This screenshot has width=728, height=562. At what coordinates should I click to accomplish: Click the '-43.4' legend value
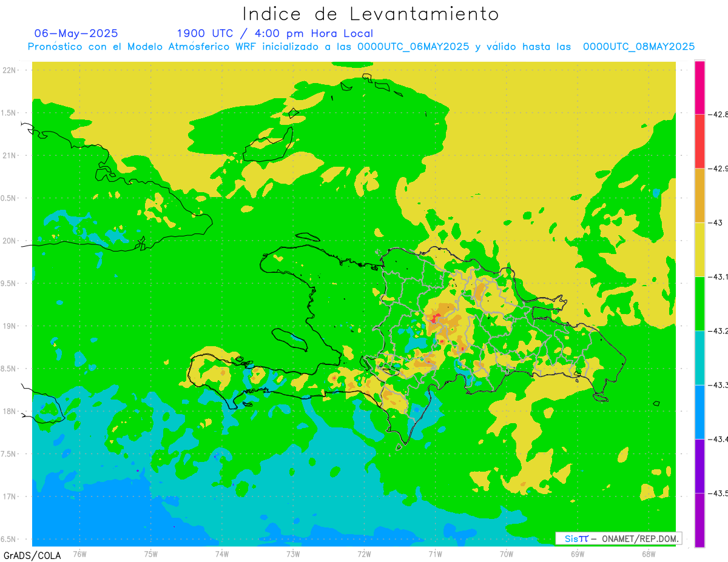tap(718, 439)
